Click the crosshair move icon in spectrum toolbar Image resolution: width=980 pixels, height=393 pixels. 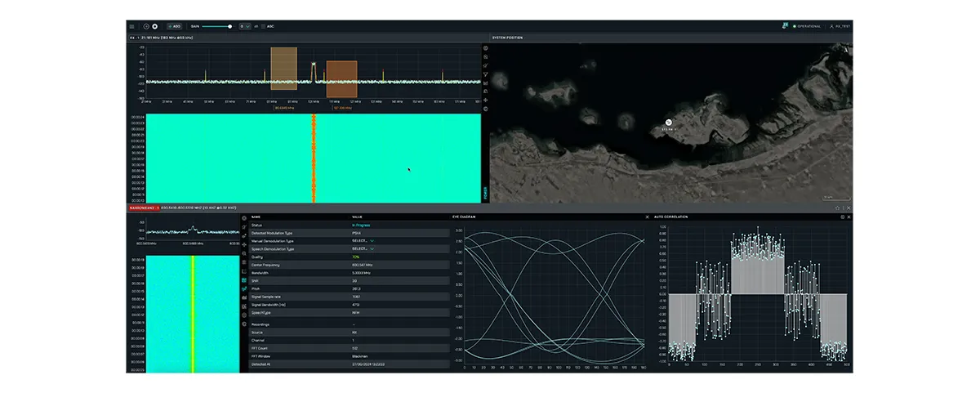[485, 100]
